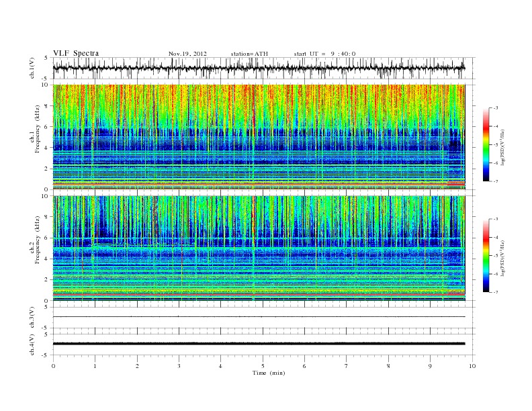
Task: Click the '-3' tick on ch.1 colorbar
Action: [495, 108]
